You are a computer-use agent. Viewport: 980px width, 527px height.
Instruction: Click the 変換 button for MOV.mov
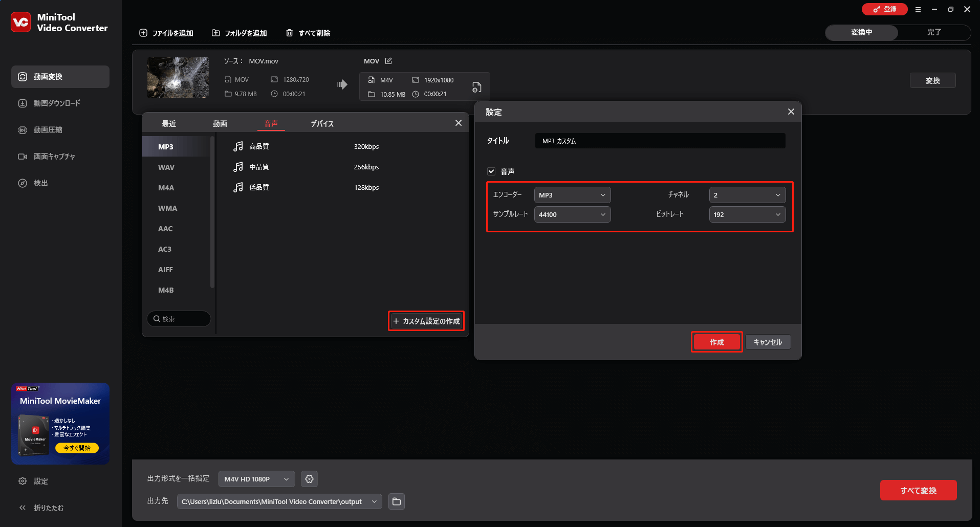tap(932, 81)
